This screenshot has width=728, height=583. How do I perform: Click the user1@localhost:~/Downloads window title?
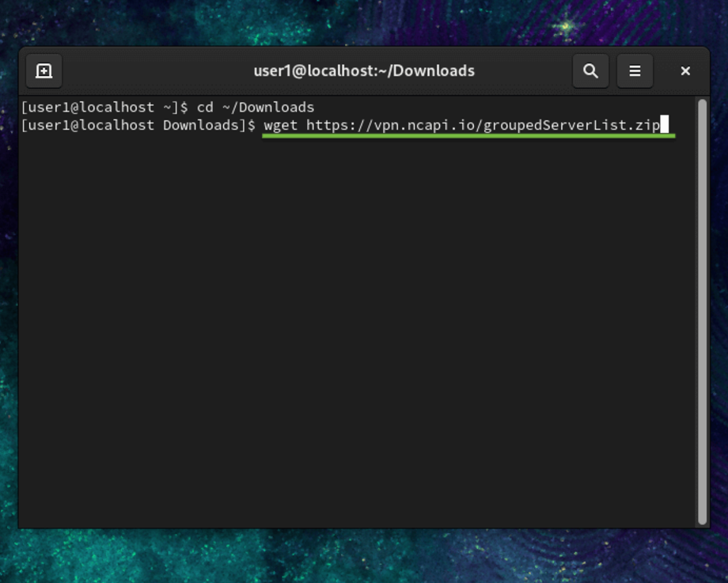click(x=364, y=71)
